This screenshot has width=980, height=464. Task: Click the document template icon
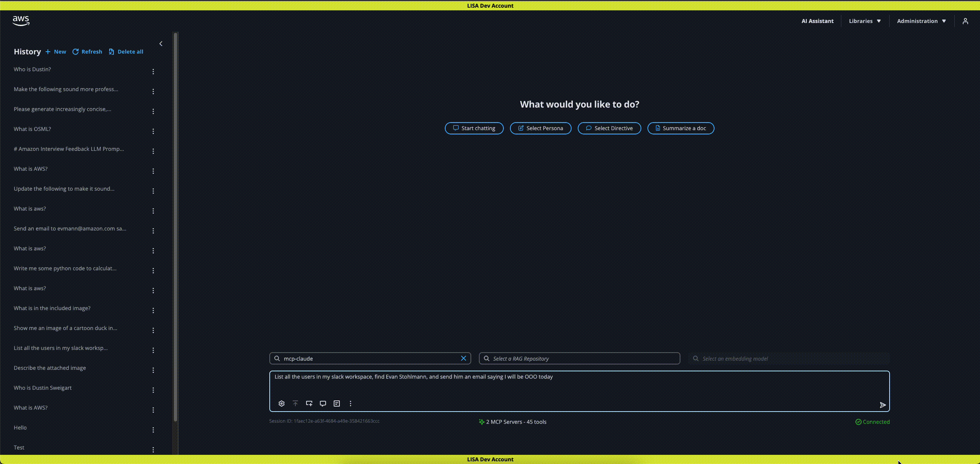[x=337, y=404]
